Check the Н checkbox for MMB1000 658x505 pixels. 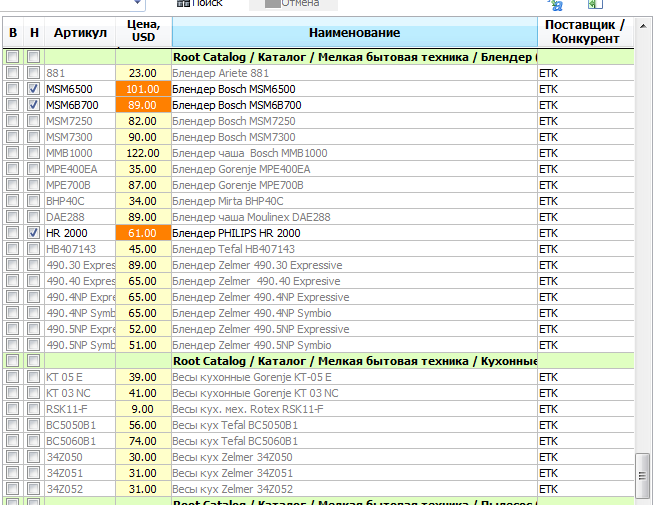(x=34, y=153)
